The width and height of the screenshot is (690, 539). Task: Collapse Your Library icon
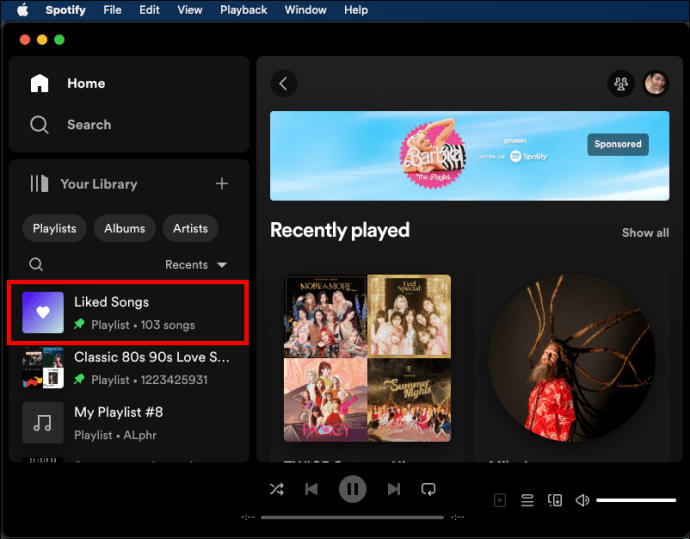pos(39,183)
